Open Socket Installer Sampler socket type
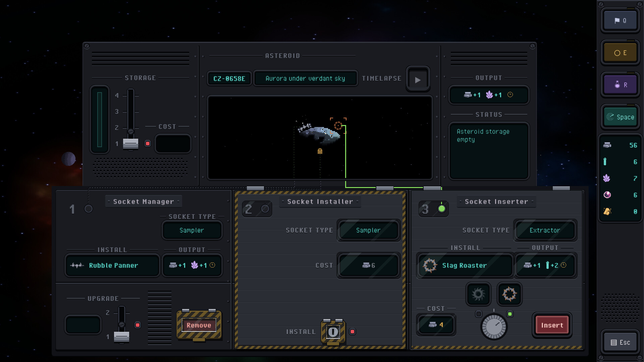Screen dimensions: 644x362 tap(368, 230)
